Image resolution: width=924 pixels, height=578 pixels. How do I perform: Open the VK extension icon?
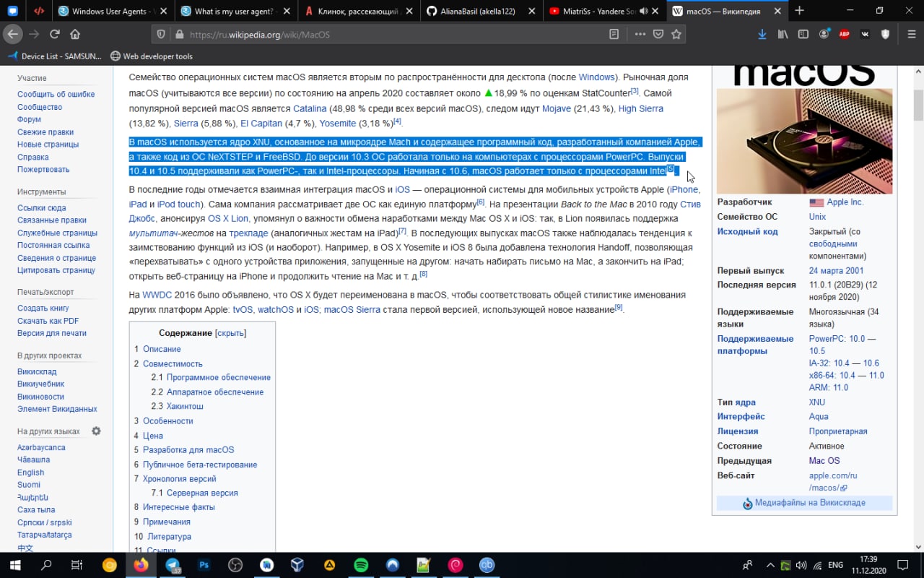pos(865,34)
